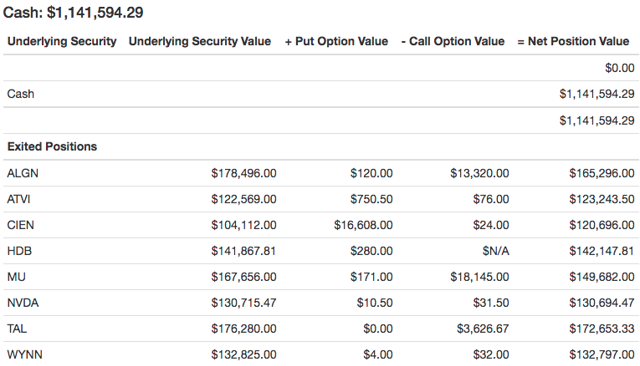Click TAL put option value $0.00
Screen dimensions: 640x366
pyautogui.click(x=378, y=328)
